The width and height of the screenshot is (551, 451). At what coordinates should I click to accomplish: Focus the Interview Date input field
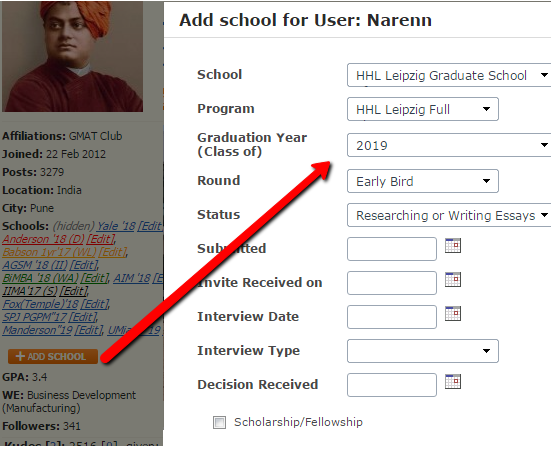pyautogui.click(x=392, y=317)
